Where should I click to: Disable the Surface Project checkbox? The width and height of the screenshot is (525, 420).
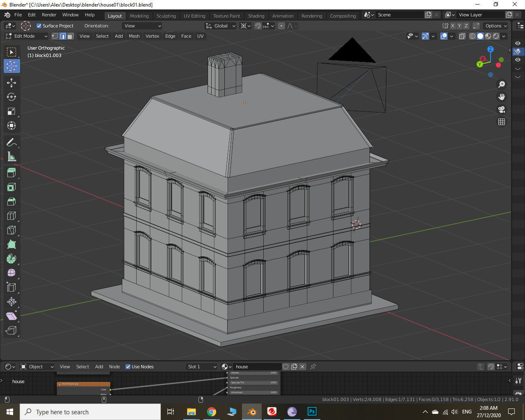click(x=39, y=26)
